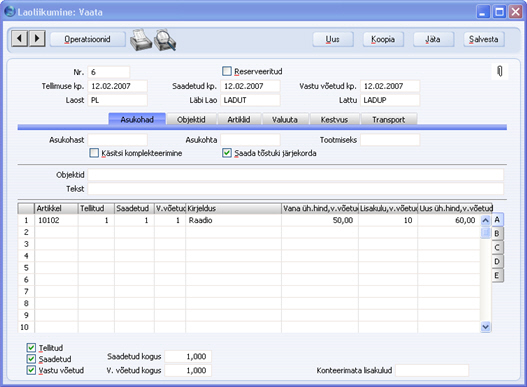Switch to the Transport tab
This screenshot has height=387, width=527.
pos(389,119)
